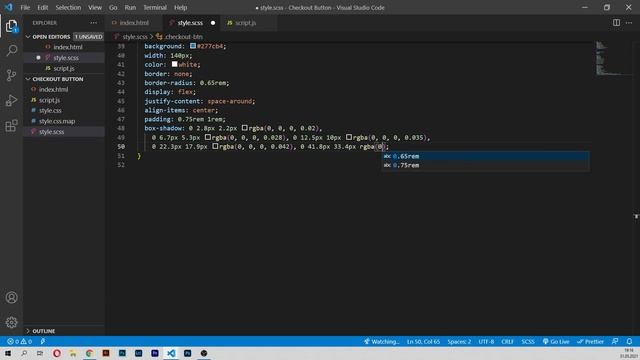640x360 pixels.
Task: Open the Terminal menu
Action: 155,7
